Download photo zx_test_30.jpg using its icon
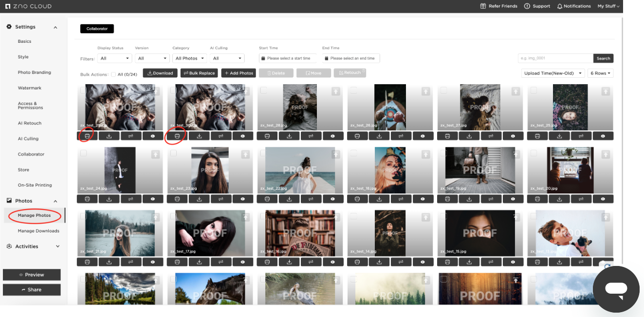This screenshot has height=317, width=644. tap(199, 136)
